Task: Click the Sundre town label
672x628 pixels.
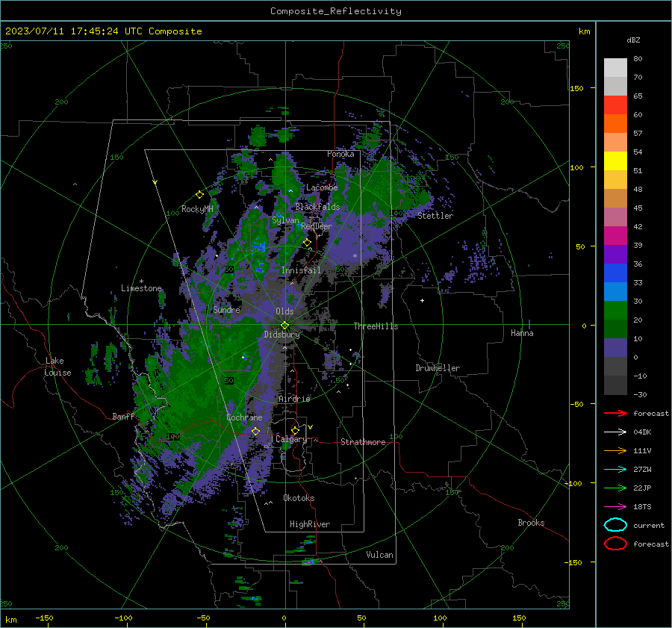Action: (x=226, y=309)
